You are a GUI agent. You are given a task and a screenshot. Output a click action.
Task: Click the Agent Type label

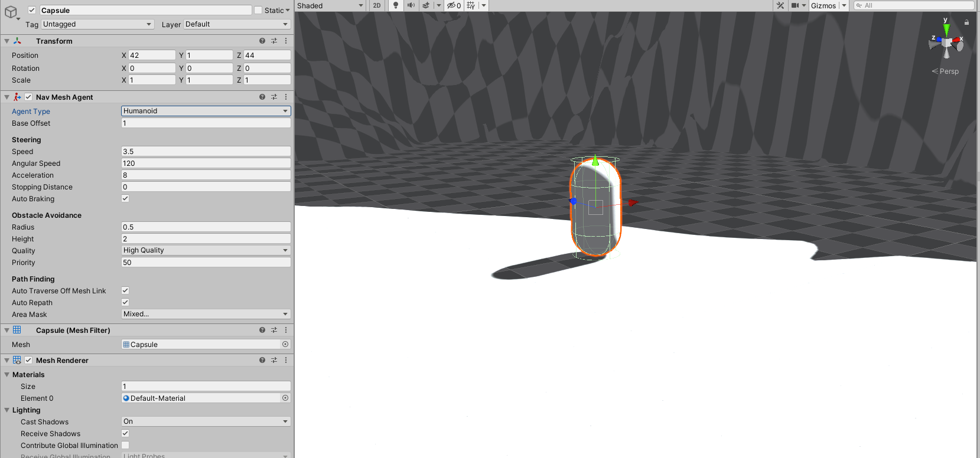[x=31, y=111]
